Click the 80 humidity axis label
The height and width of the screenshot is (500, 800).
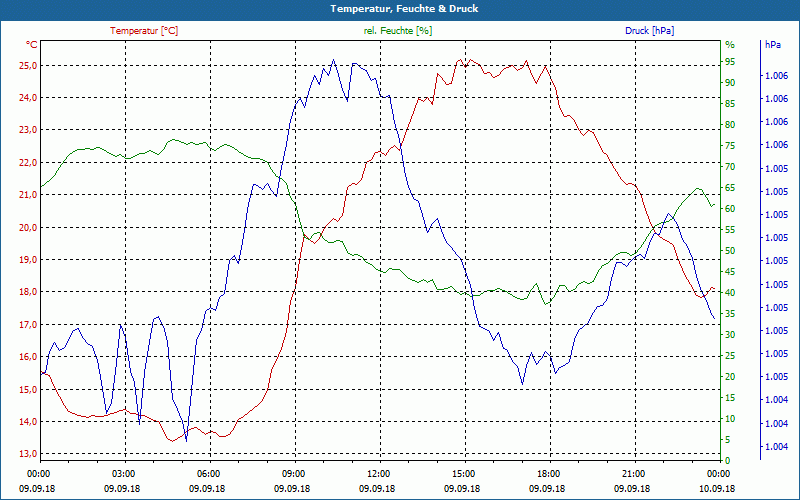coord(730,124)
